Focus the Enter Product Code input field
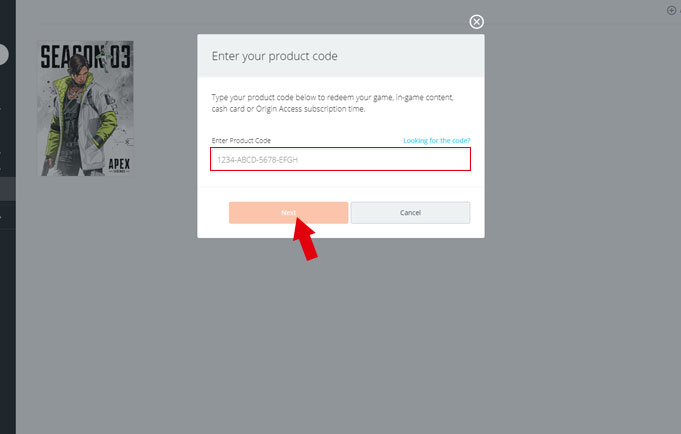The height and width of the screenshot is (434, 681). point(340,159)
